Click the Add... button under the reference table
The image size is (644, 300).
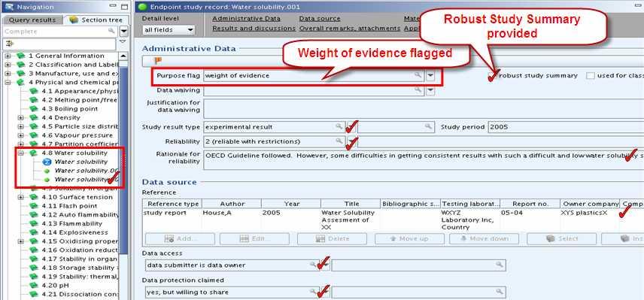(x=180, y=239)
